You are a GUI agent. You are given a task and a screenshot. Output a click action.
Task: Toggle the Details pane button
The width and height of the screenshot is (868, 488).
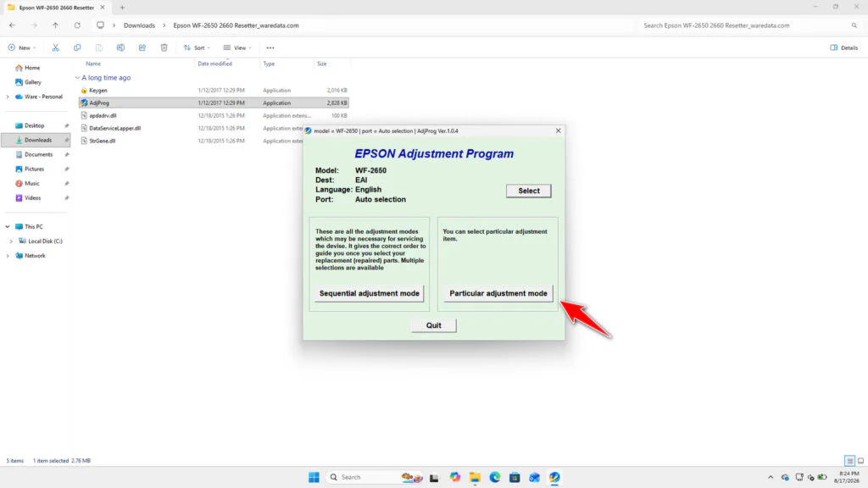[x=843, y=47]
